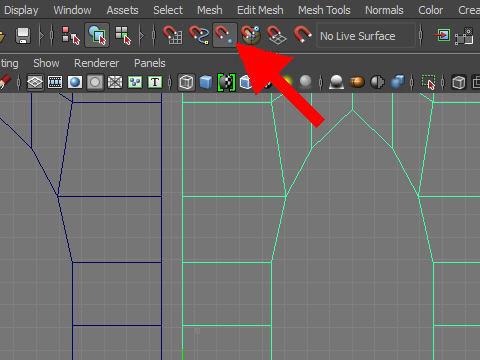Toggle film gate icon in panel toolbar

coord(55,82)
